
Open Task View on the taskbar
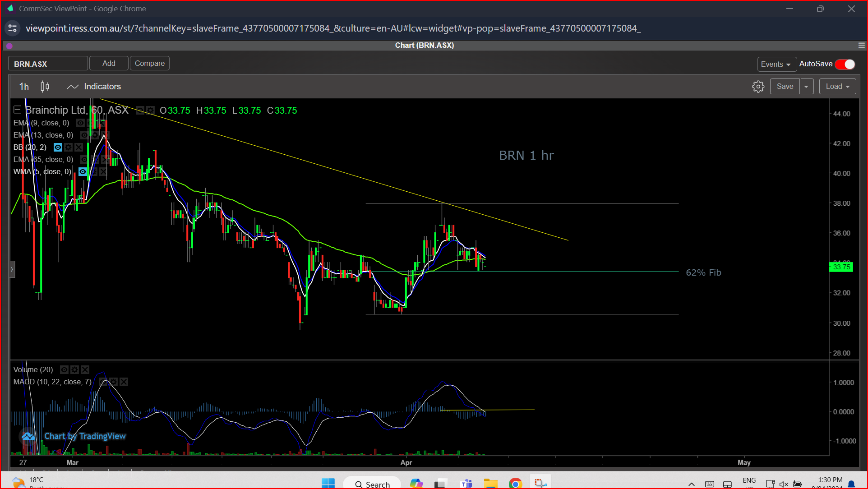[x=441, y=484]
